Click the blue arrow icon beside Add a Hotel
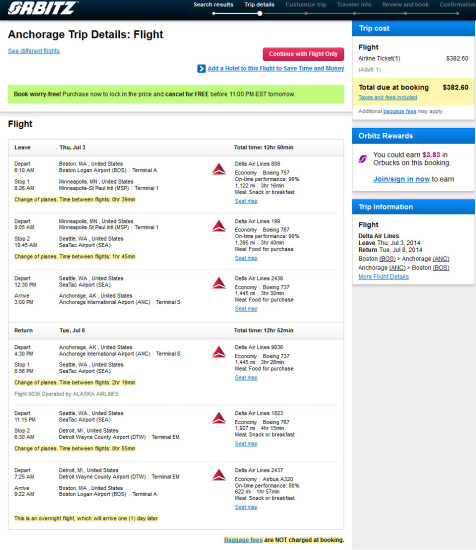Image resolution: width=476 pixels, height=550 pixels. (201, 69)
